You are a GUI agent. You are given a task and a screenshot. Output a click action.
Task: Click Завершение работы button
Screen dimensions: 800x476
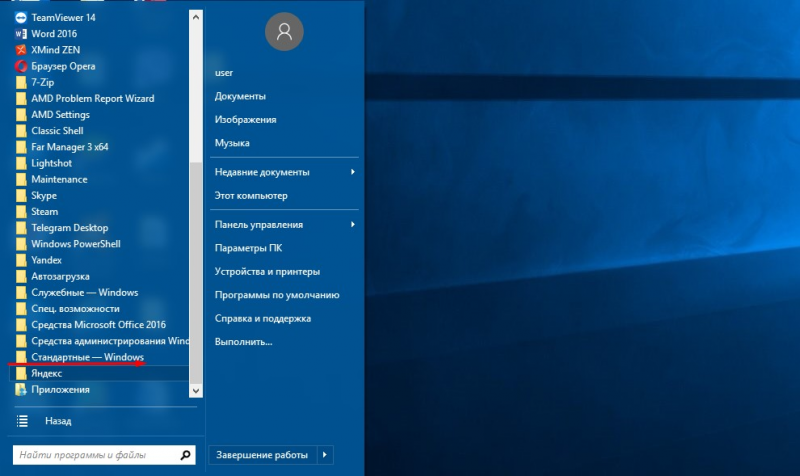tap(262, 455)
